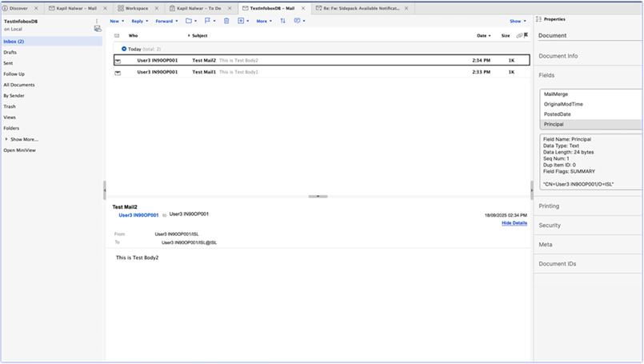This screenshot has width=644, height=364.
Task: Click the trash delete icon
Action: point(226,21)
